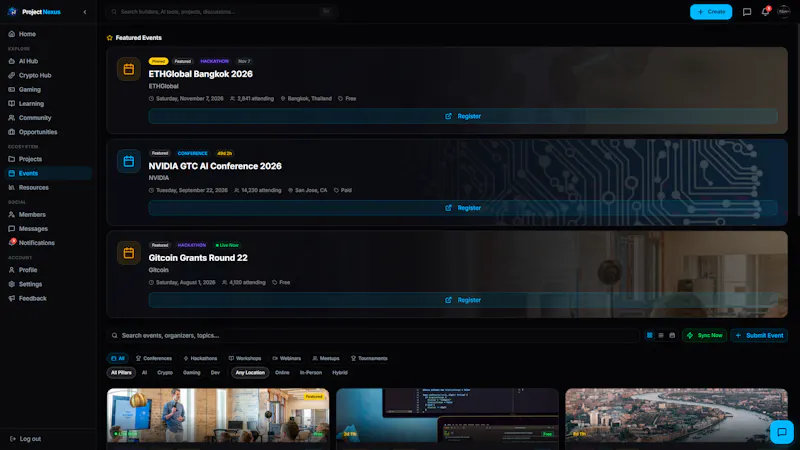
Task: Click the Pinned badge on ETHGlobal event
Action: (x=158, y=61)
